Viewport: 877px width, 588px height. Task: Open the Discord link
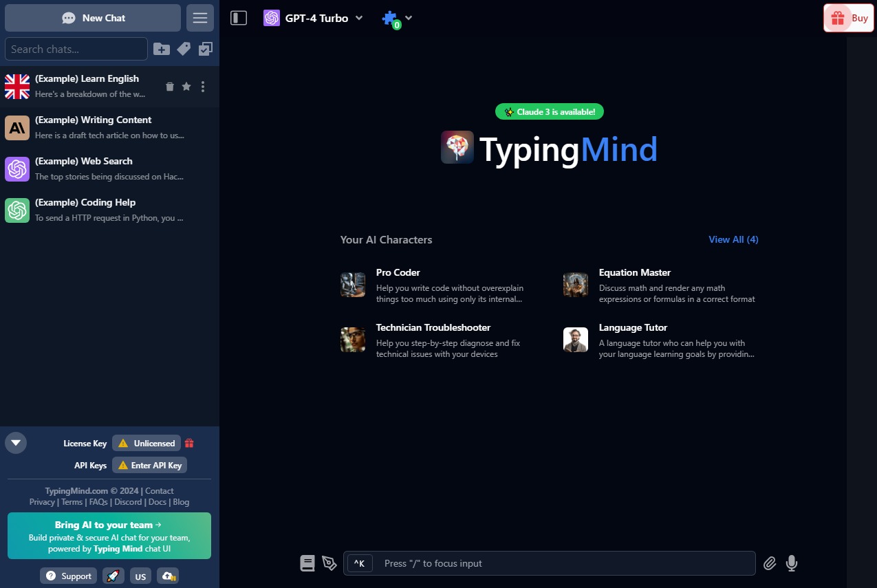point(128,501)
